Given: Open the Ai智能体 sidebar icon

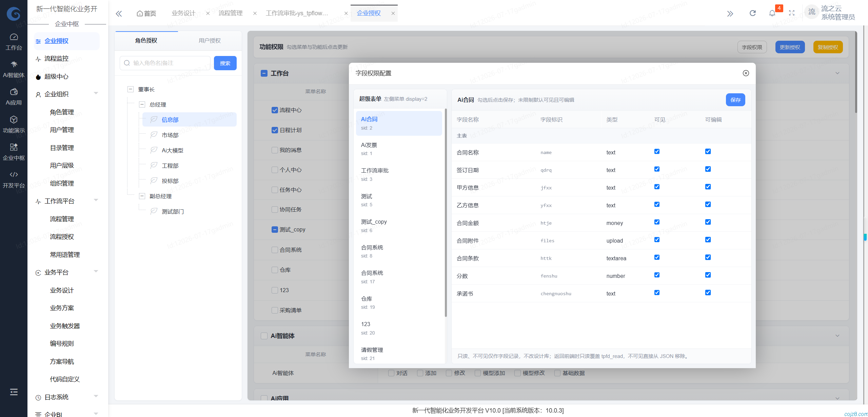Looking at the screenshot, I should pyautogui.click(x=14, y=64).
